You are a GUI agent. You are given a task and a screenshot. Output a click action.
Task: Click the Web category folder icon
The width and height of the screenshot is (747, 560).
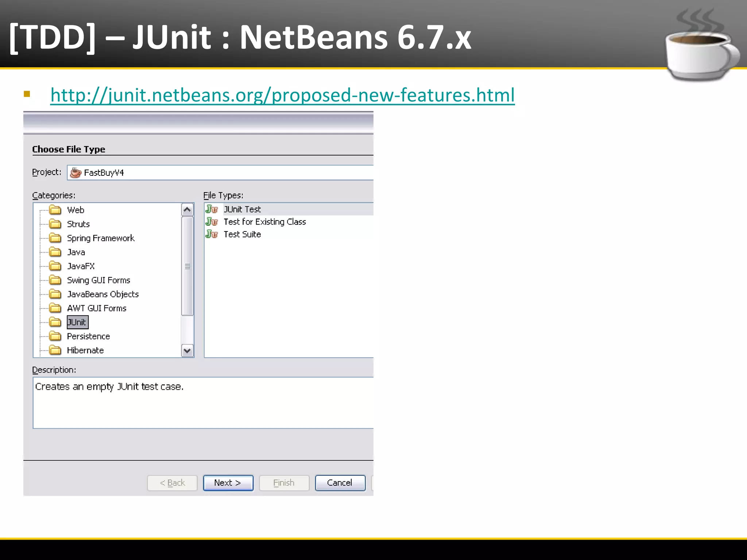click(x=55, y=210)
